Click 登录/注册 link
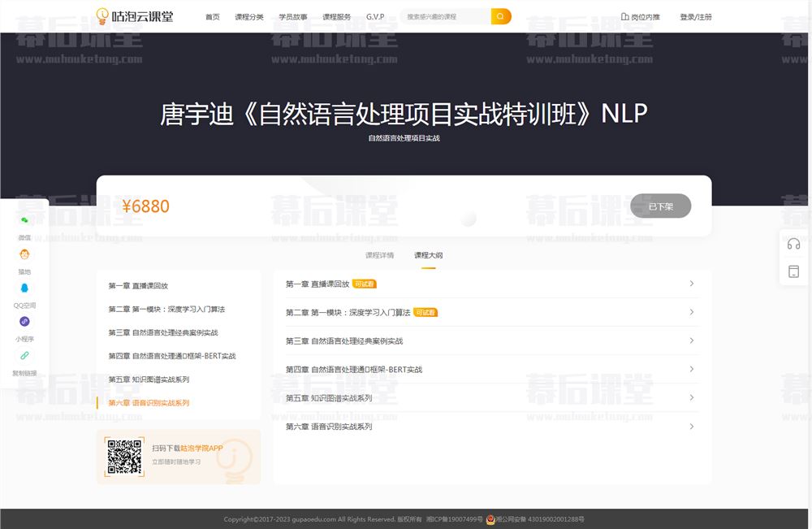Image resolution: width=812 pixels, height=529 pixels. point(696,16)
